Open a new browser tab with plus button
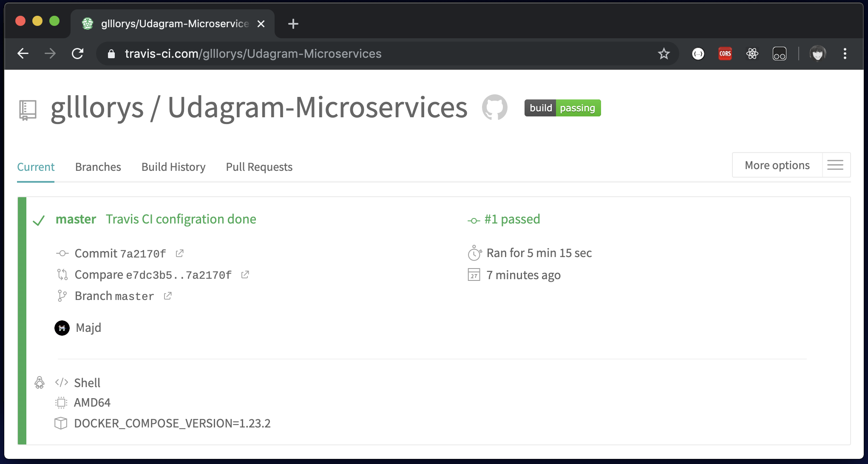Viewport: 868px width, 464px height. click(293, 24)
